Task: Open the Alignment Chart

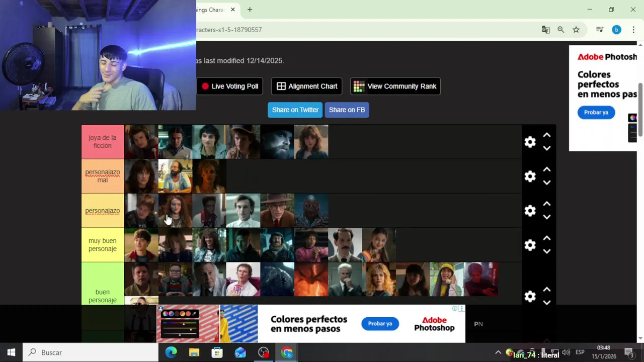Action: point(307,86)
